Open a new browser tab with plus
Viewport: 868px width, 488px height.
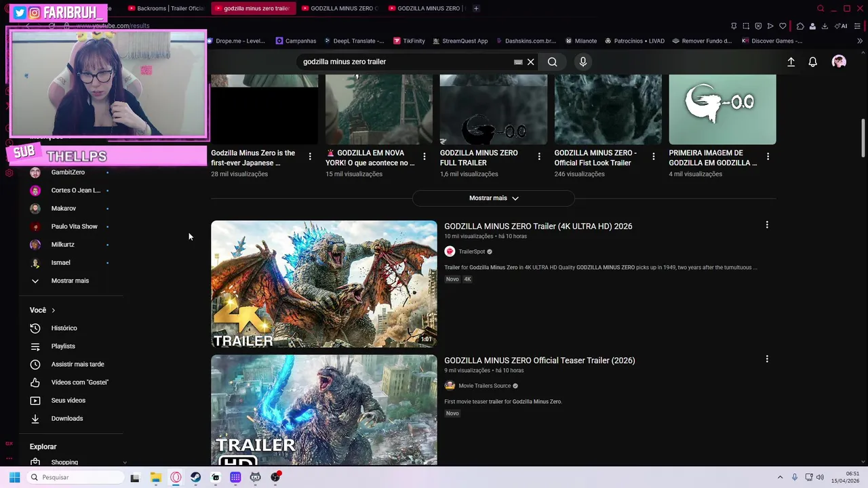[476, 8]
